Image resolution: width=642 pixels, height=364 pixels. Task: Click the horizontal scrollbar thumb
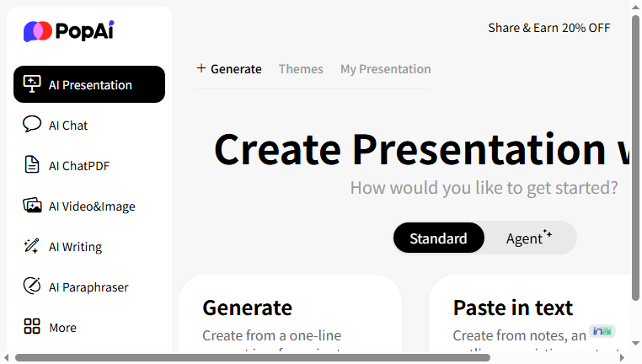(x=253, y=358)
